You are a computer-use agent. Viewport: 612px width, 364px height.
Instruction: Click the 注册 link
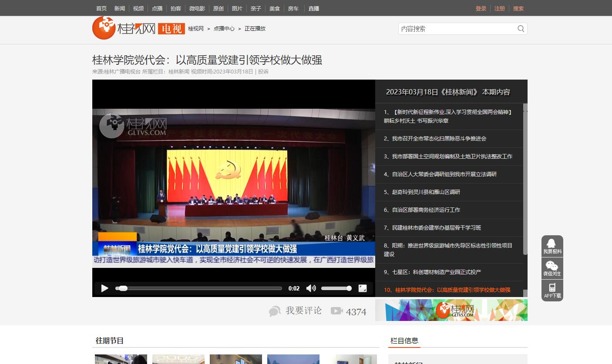pyautogui.click(x=499, y=8)
